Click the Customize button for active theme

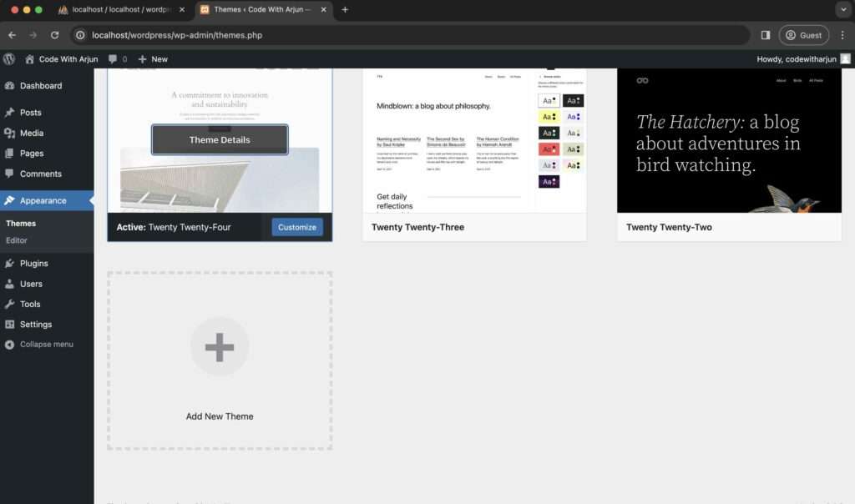click(297, 227)
